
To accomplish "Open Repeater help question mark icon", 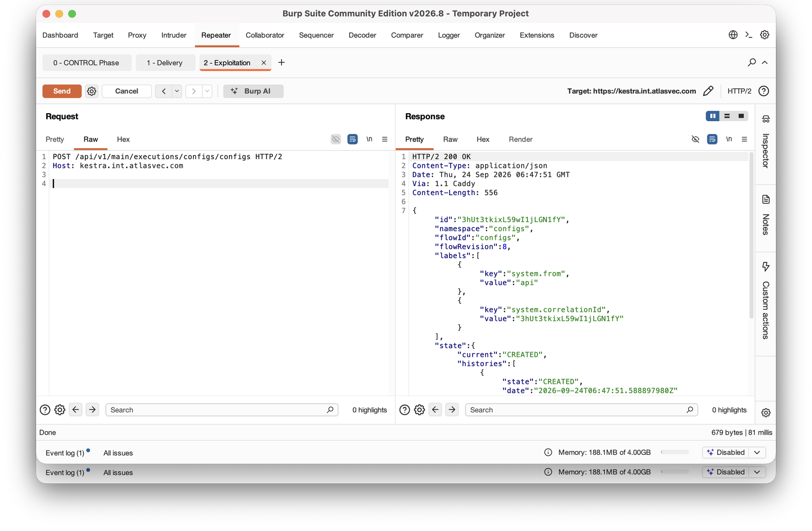I will point(764,91).
